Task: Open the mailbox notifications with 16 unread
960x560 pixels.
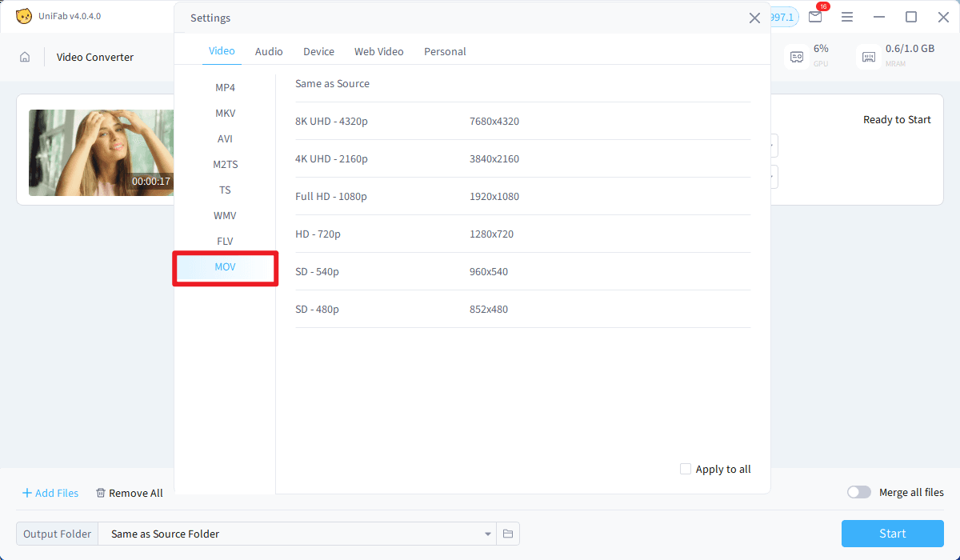Action: [x=815, y=17]
